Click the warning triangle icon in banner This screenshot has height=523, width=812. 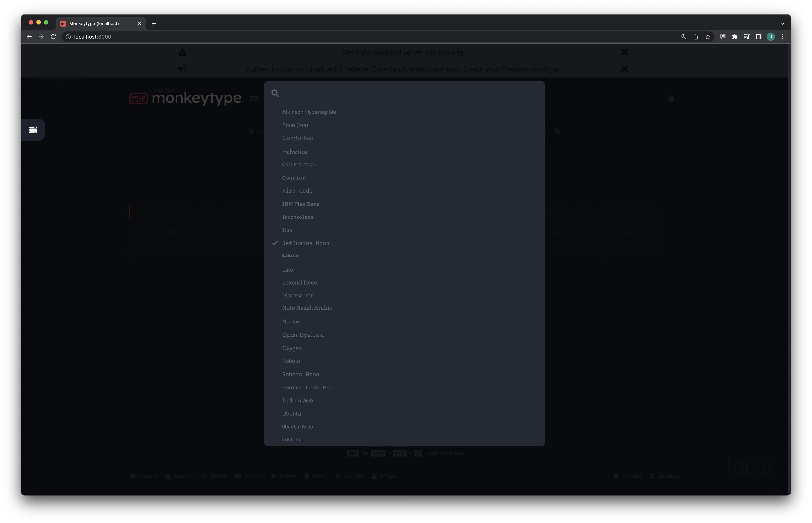click(x=182, y=52)
